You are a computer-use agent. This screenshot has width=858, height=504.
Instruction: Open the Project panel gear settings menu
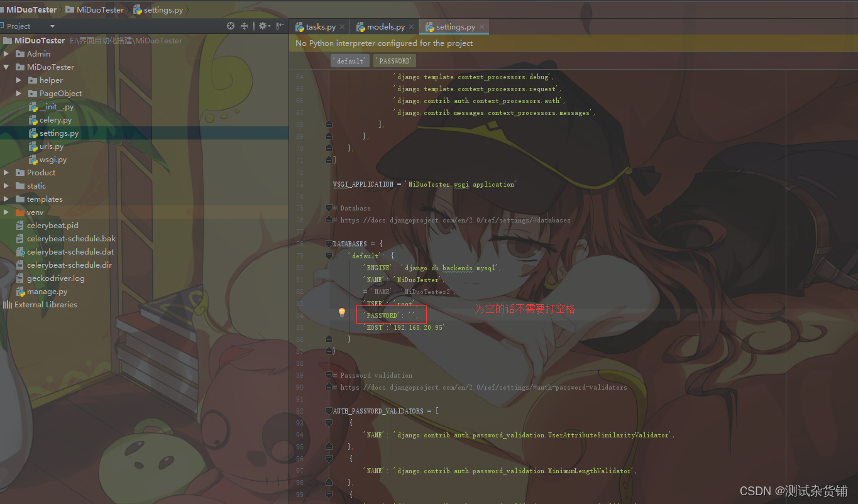(x=264, y=26)
